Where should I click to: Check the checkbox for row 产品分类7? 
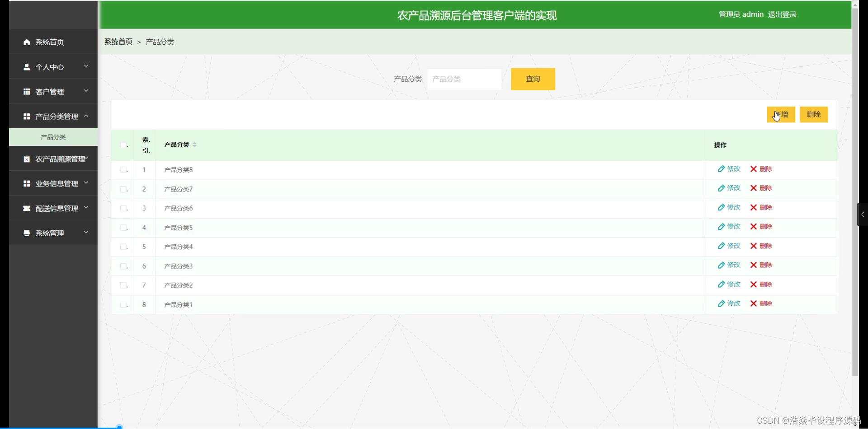[123, 189]
